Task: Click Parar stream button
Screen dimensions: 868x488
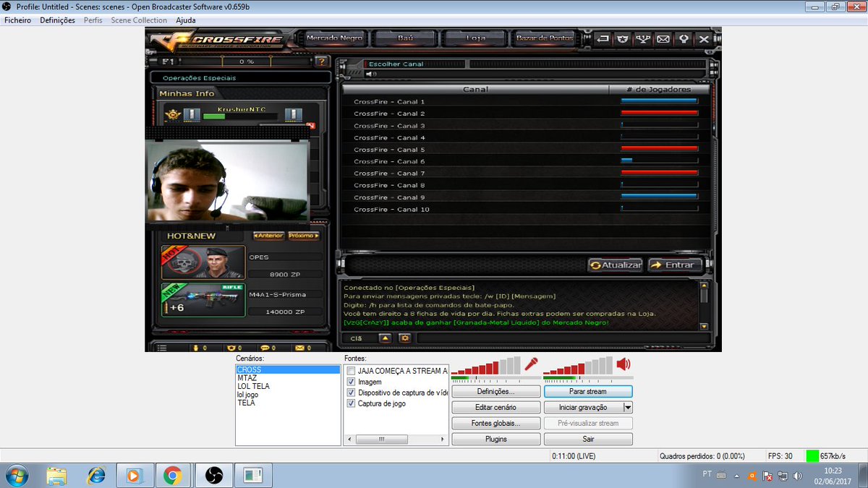Action: pos(588,391)
